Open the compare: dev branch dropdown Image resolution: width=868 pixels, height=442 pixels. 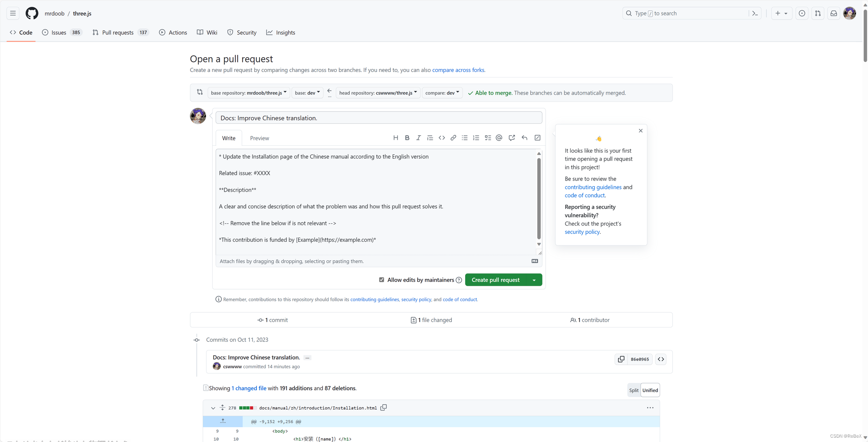coord(442,93)
